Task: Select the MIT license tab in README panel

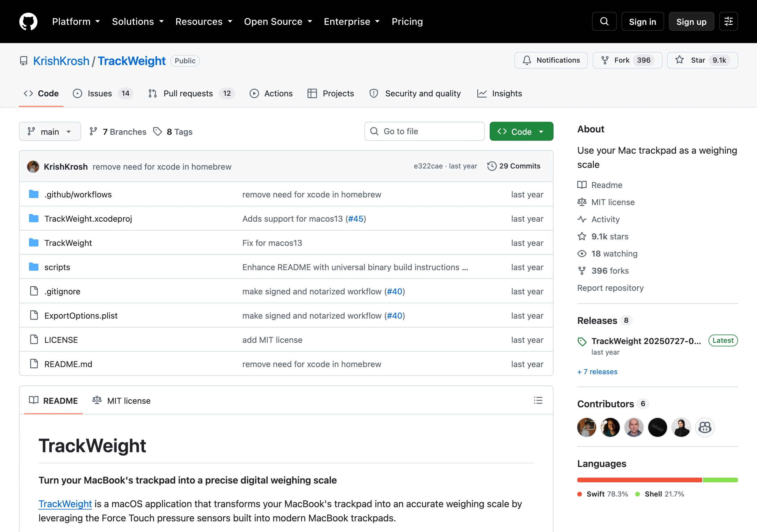Action: click(x=121, y=400)
